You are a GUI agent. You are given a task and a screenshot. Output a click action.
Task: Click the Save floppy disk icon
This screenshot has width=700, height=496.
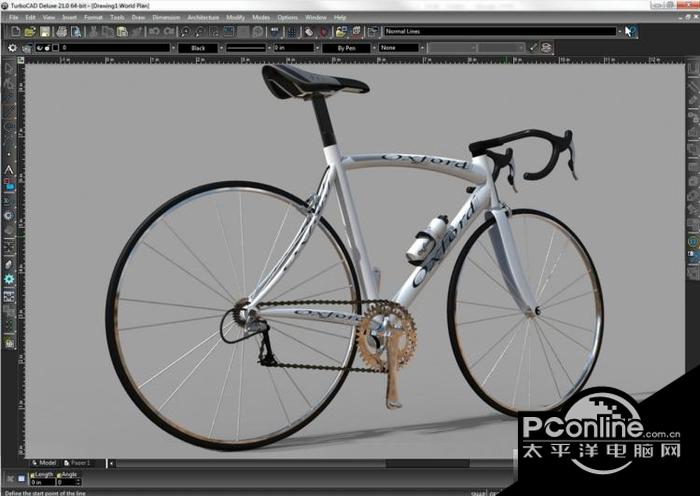45,31
